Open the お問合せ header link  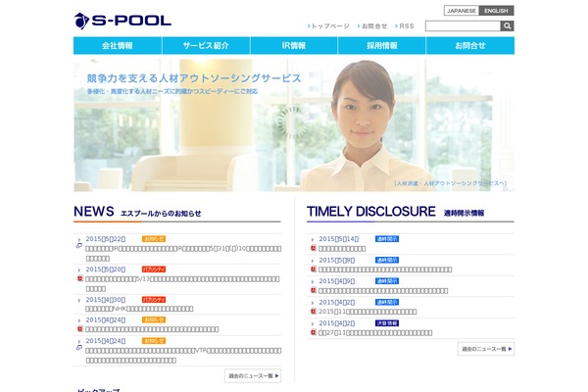[372, 25]
